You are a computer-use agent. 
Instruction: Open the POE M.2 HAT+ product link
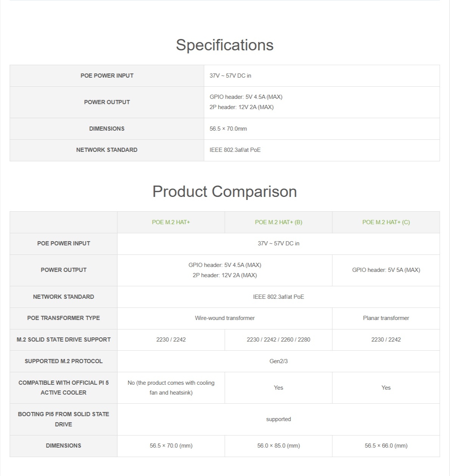pyautogui.click(x=171, y=222)
